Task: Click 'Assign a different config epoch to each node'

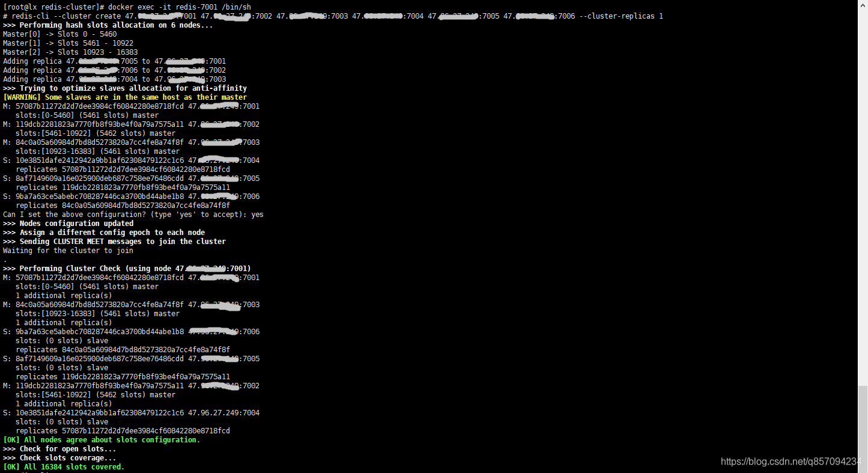Action: (112, 232)
